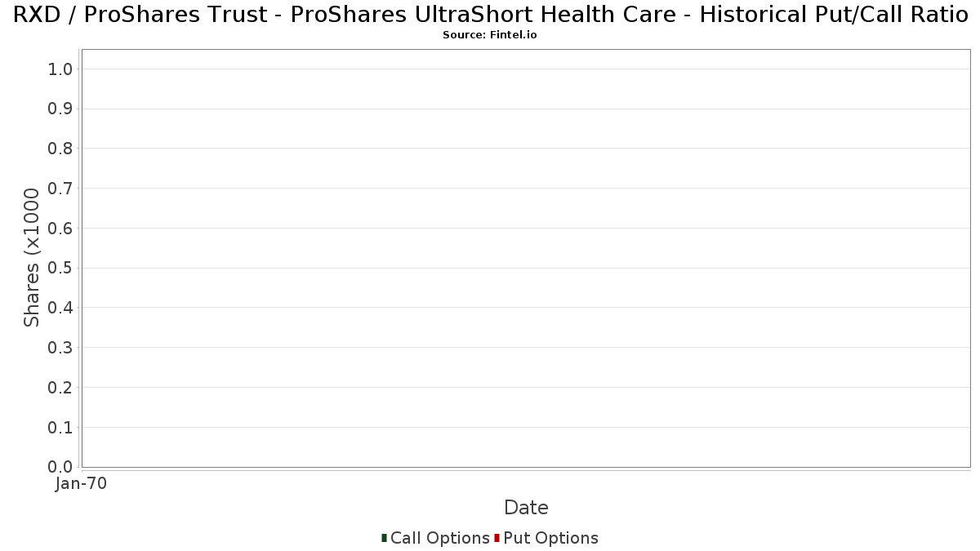Click the 0.7 y-axis tick label

click(x=61, y=189)
